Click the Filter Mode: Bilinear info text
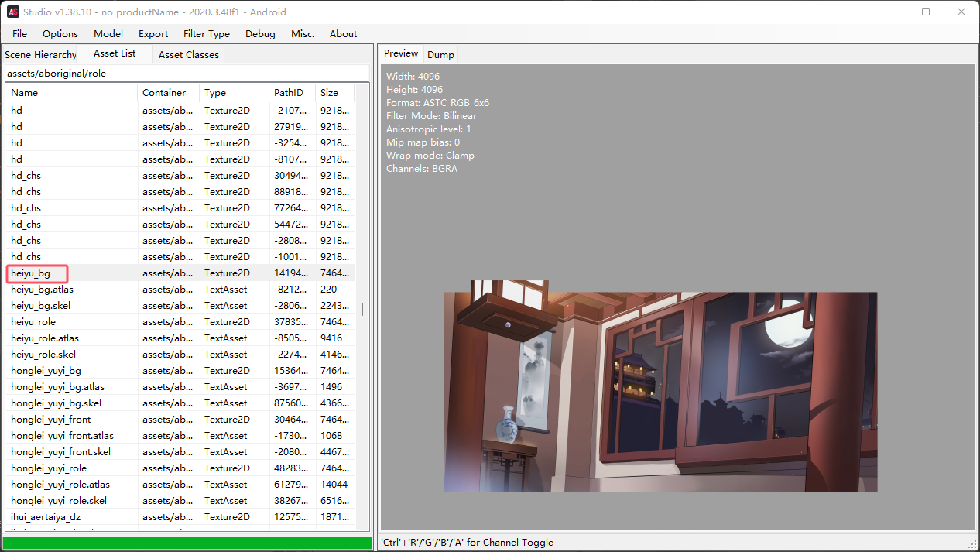Viewport: 980px width, 552px height. 431,116
